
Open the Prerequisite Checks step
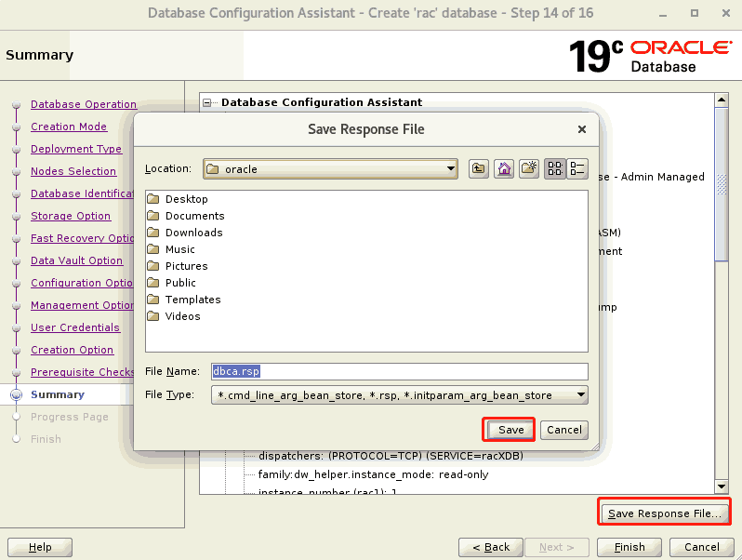(82, 372)
